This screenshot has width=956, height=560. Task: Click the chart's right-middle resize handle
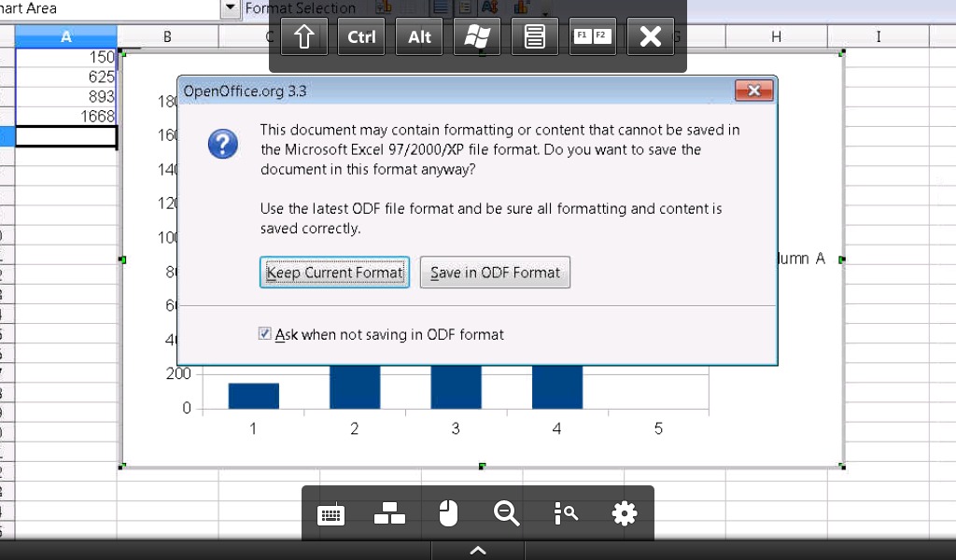point(842,259)
